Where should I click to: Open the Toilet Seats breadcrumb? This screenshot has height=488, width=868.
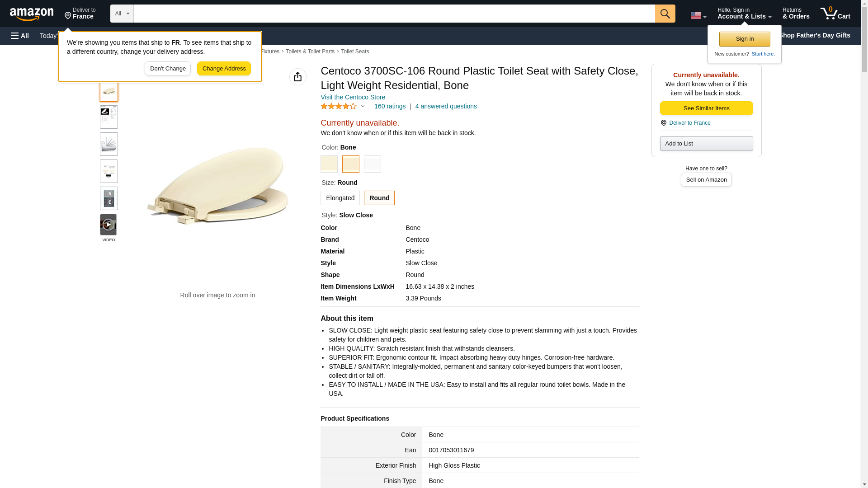click(x=354, y=52)
